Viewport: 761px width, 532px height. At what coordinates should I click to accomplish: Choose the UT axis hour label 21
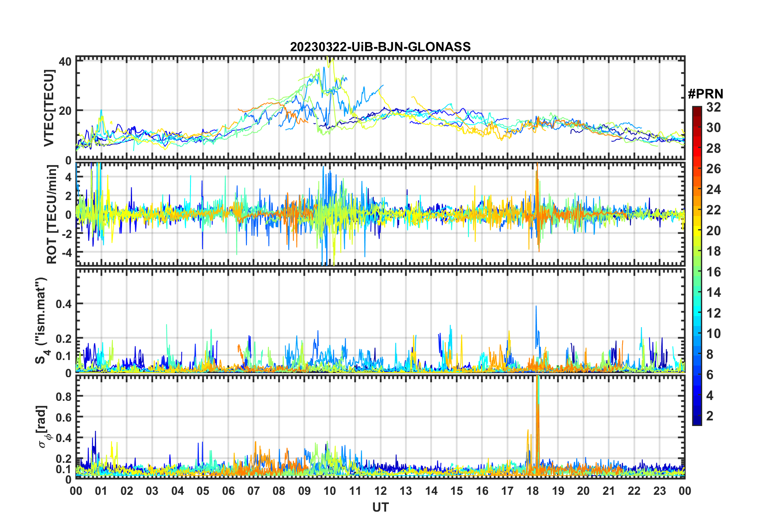[x=609, y=491]
